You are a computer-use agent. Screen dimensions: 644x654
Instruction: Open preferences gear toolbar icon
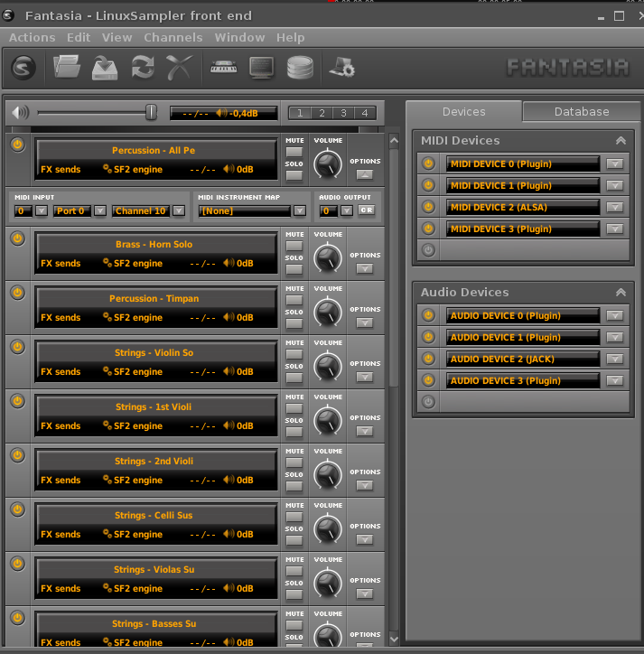[342, 67]
